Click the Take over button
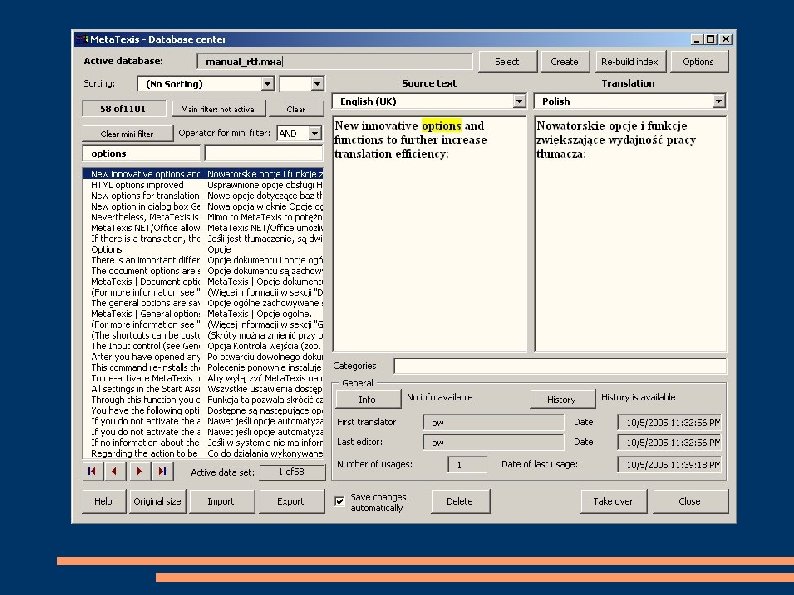The height and width of the screenshot is (595, 794). pyautogui.click(x=613, y=501)
